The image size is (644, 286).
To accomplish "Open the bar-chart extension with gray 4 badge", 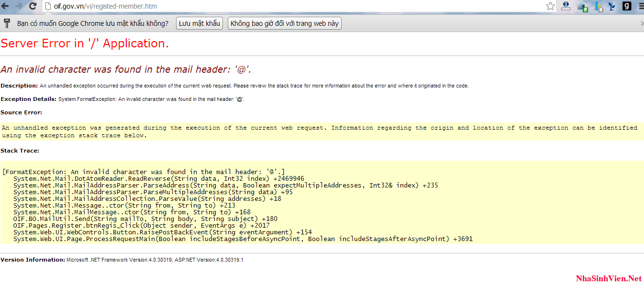I will pyautogui.click(x=598, y=7).
